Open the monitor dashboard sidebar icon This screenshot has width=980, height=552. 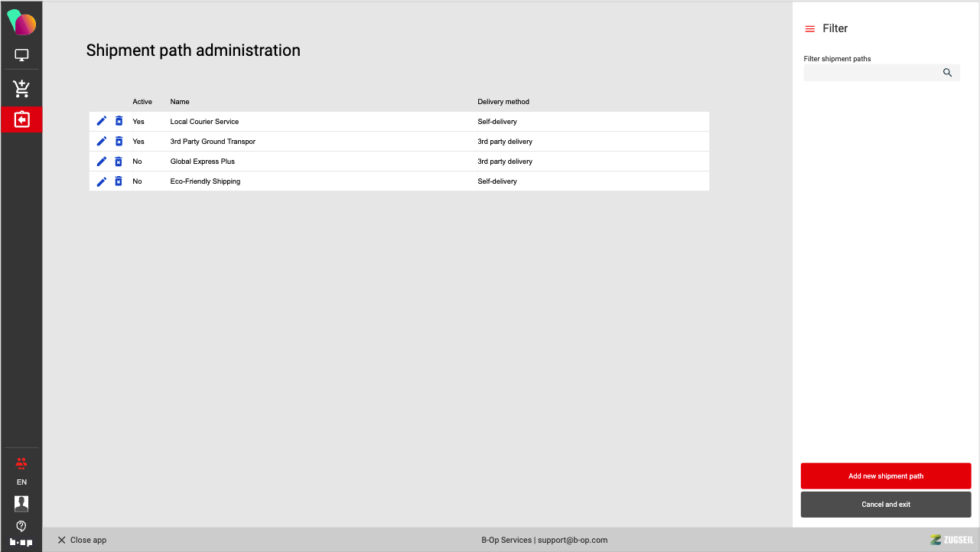21,55
